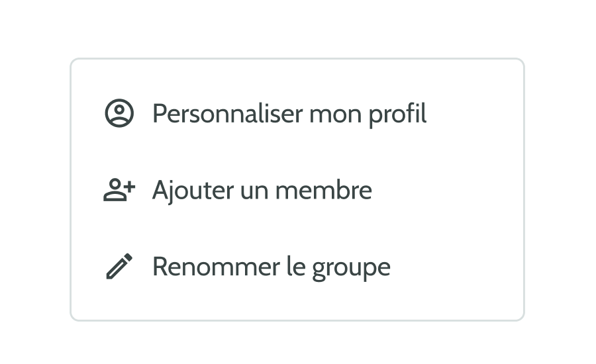Tap the user silhouette icon beside Personnaliser

coord(119,113)
